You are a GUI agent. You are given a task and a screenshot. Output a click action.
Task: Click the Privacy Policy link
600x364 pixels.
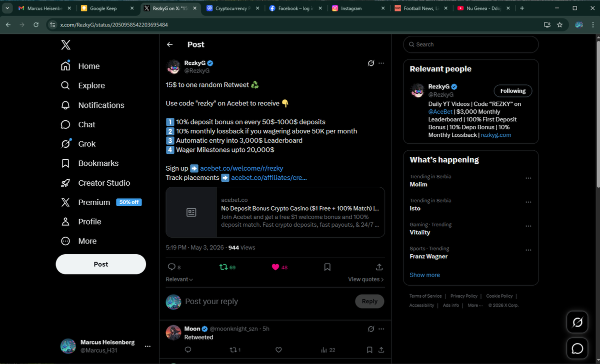pyautogui.click(x=464, y=296)
